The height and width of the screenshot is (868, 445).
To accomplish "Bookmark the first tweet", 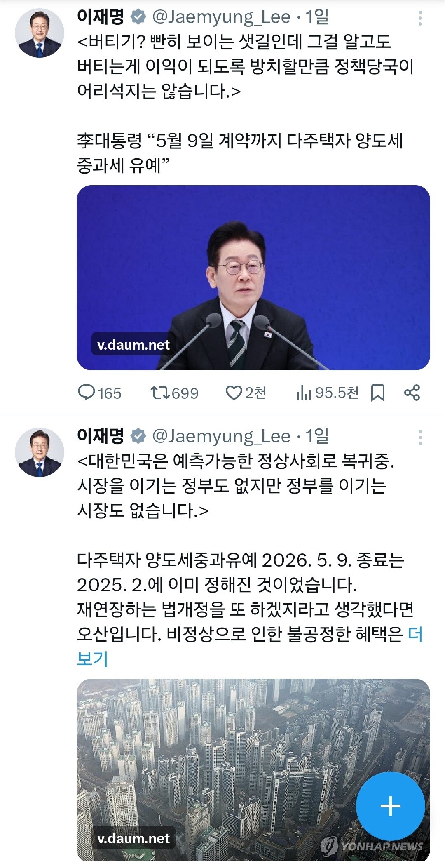I will [x=378, y=393].
